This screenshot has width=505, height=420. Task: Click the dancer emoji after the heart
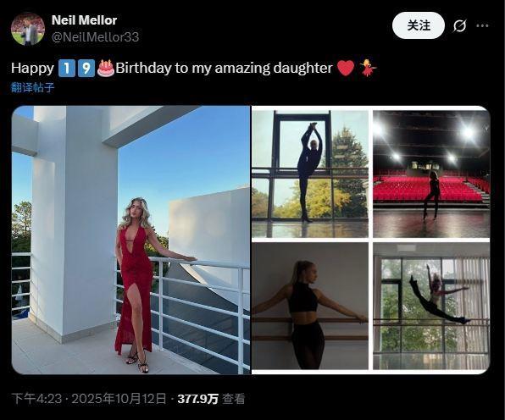(x=368, y=68)
